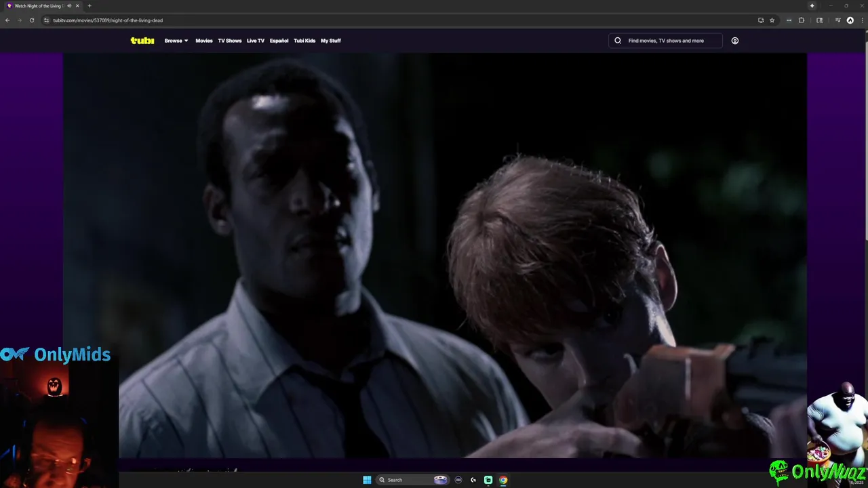This screenshot has width=868, height=488.
Task: Click the browser forward arrow
Action: (x=19, y=20)
